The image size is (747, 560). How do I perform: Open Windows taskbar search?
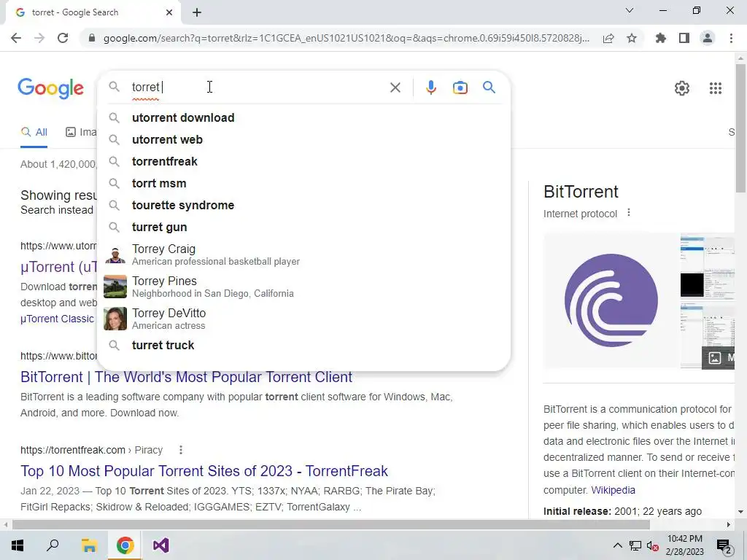(x=53, y=545)
